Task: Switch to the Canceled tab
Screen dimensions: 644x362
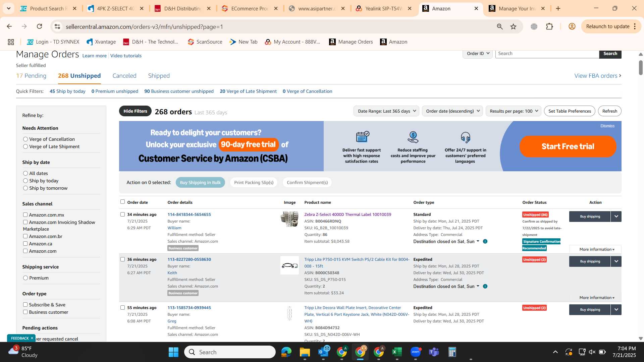Action: [x=124, y=76]
